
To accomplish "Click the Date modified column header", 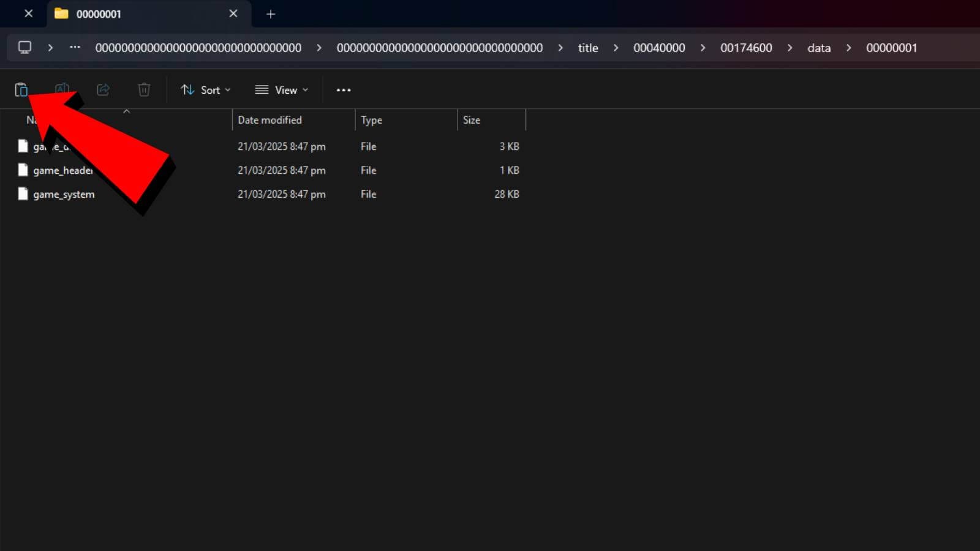I will pos(269,120).
